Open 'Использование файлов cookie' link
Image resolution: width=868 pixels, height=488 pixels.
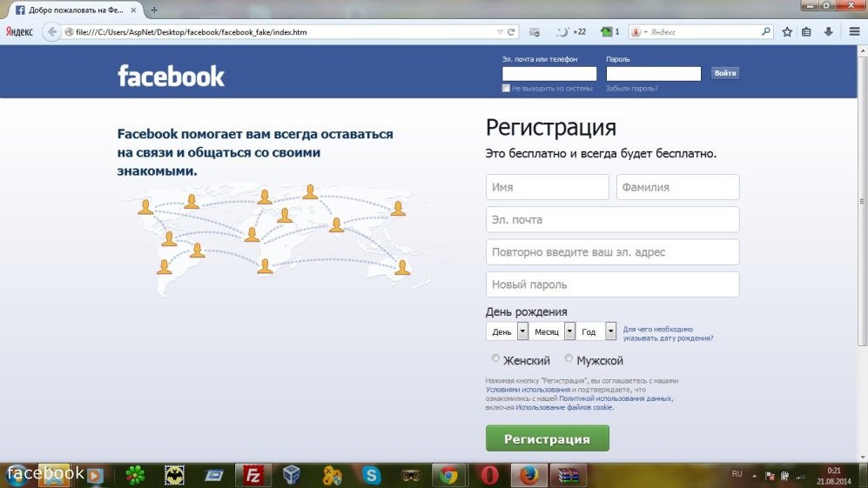coord(564,407)
